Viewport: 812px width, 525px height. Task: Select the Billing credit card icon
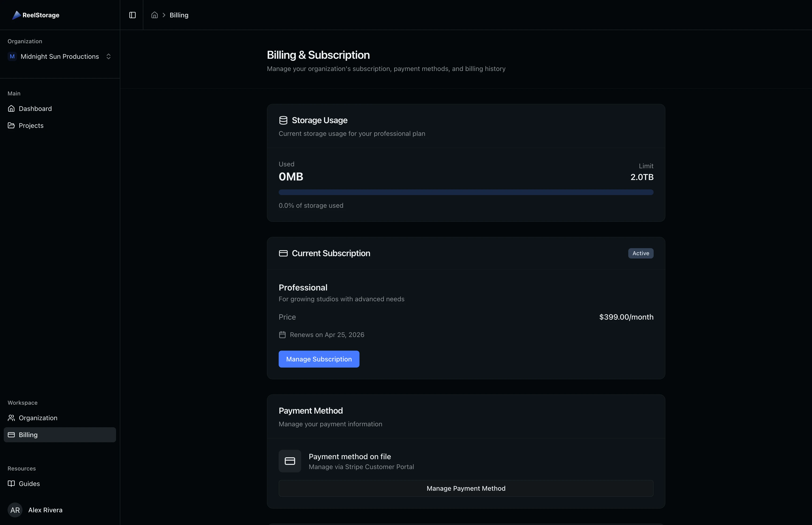(x=11, y=434)
